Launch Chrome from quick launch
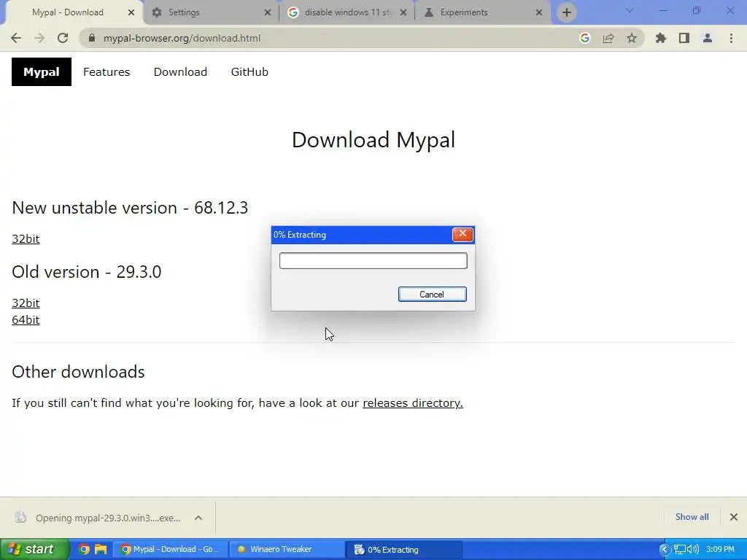Screen dimensions: 747x560 click(x=84, y=550)
